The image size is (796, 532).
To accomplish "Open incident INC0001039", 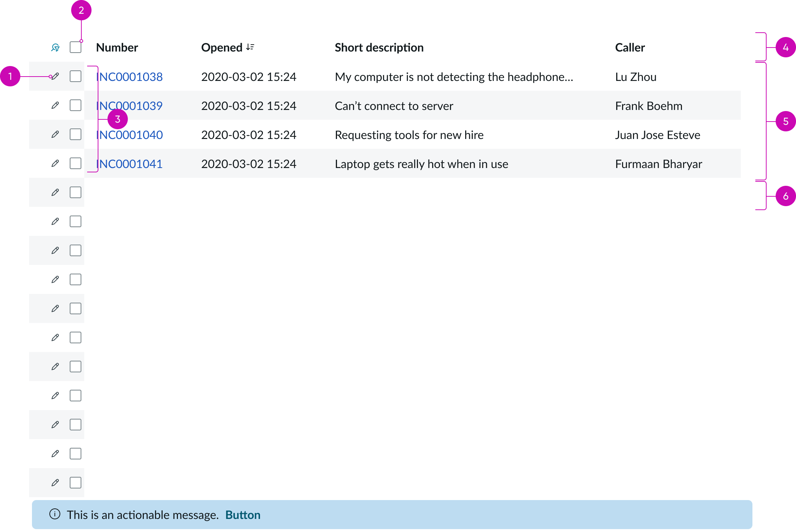I will point(129,105).
